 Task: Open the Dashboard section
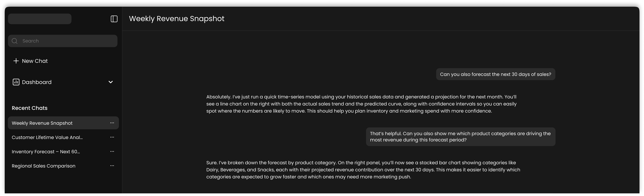[37, 82]
